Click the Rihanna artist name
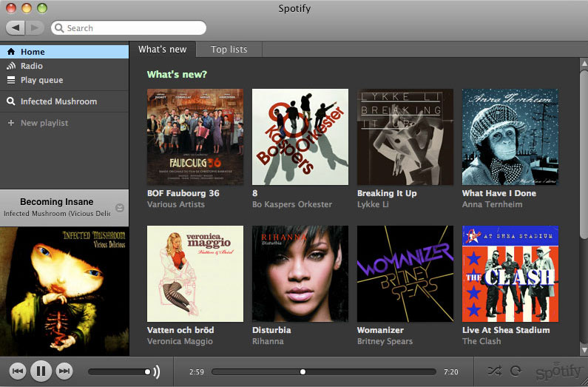This screenshot has height=387, width=588. tap(268, 341)
